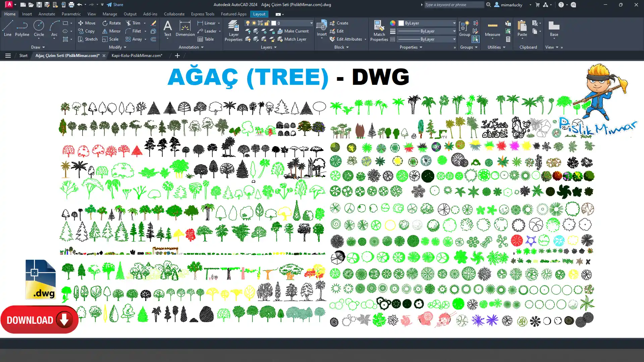Choose the Measure utility
This screenshot has height=362, width=644.
pos(492,29)
